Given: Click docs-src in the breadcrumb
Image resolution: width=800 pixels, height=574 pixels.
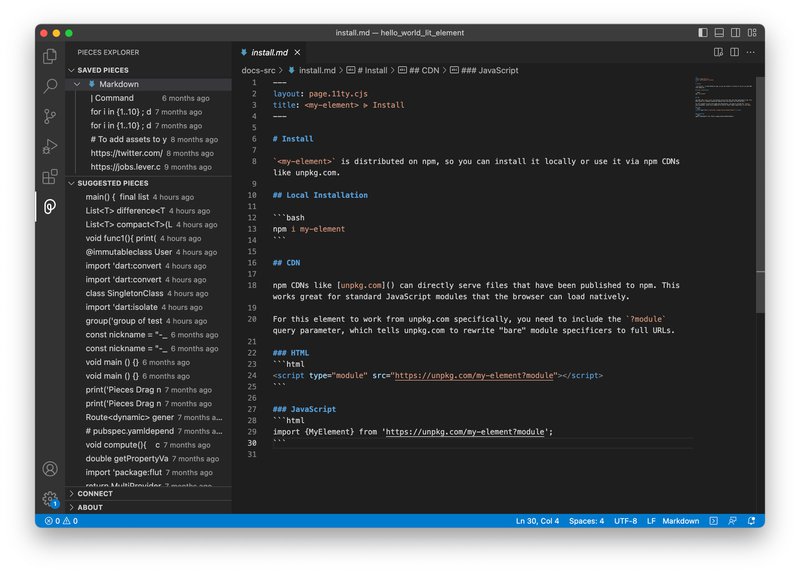Looking at the screenshot, I should [258, 70].
